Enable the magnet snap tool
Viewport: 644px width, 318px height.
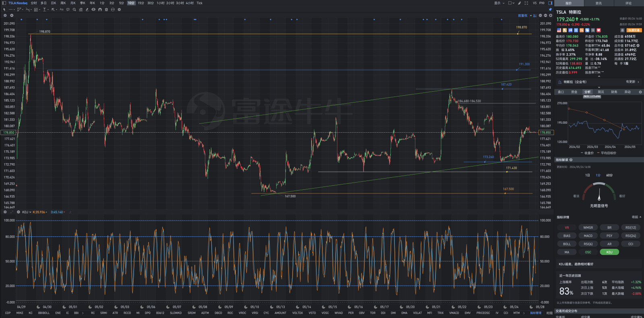100,9
